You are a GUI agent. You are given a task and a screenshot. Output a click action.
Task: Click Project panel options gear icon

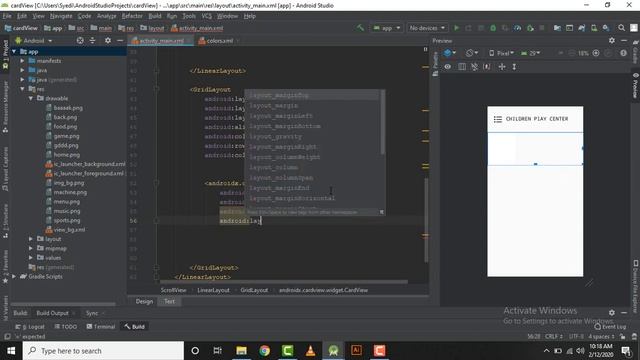(108, 40)
